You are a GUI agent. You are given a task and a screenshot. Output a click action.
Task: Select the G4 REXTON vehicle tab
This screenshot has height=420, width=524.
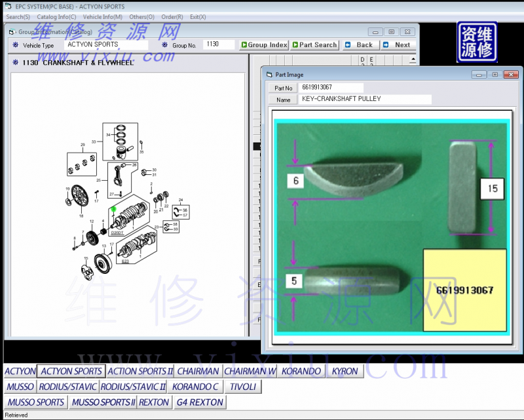click(x=200, y=402)
